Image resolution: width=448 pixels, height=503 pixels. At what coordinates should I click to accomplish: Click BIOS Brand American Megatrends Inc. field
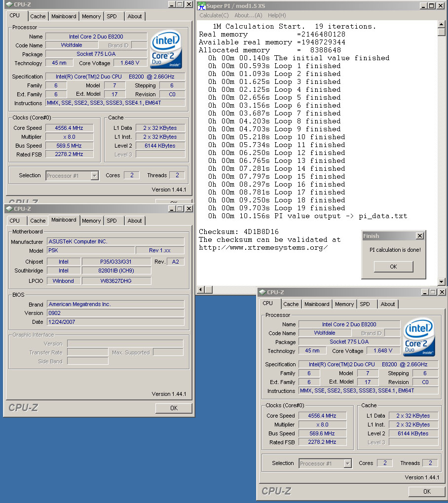click(x=115, y=304)
